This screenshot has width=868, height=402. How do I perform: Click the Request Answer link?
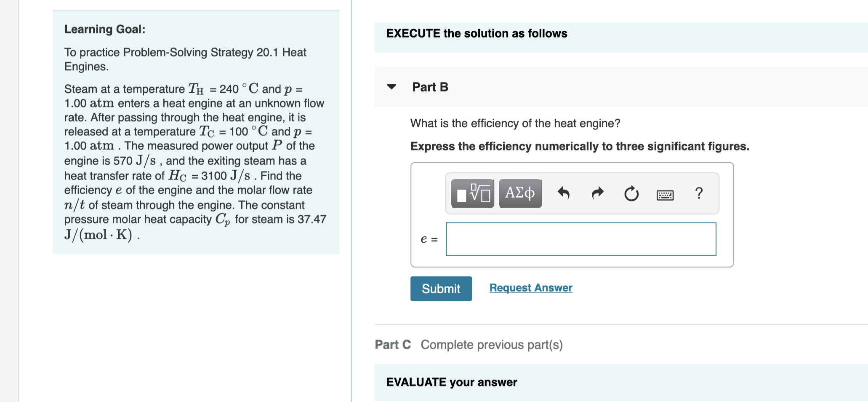point(530,287)
